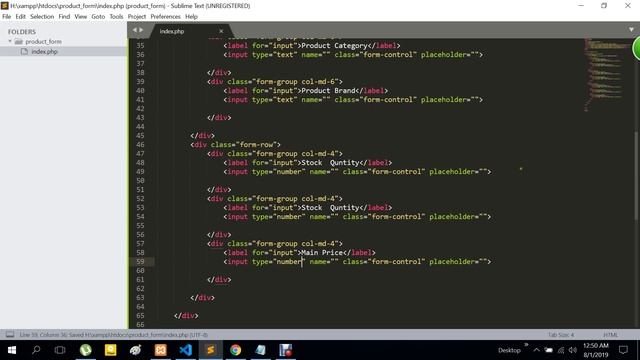Click the Desktop toolbar label
Screen dimensions: 640x360
click(x=509, y=350)
